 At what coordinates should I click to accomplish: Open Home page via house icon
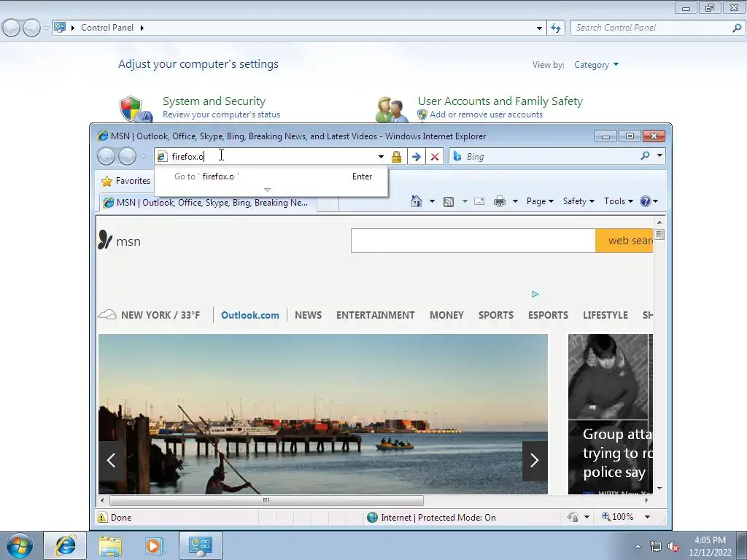point(417,201)
